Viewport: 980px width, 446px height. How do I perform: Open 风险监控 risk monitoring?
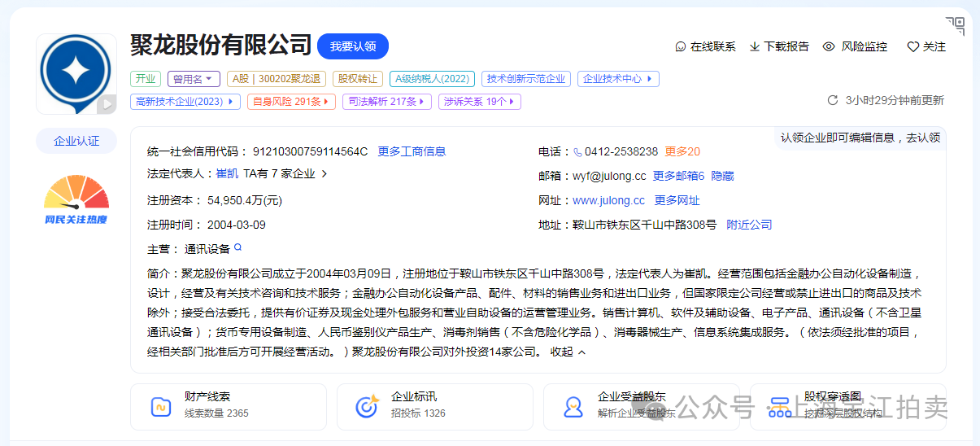pos(856,47)
